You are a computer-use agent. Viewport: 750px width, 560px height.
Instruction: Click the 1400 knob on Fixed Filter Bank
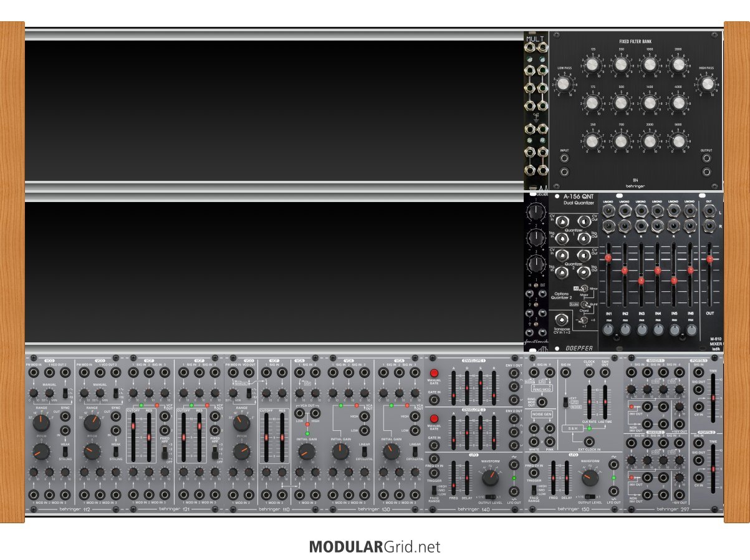[650, 103]
